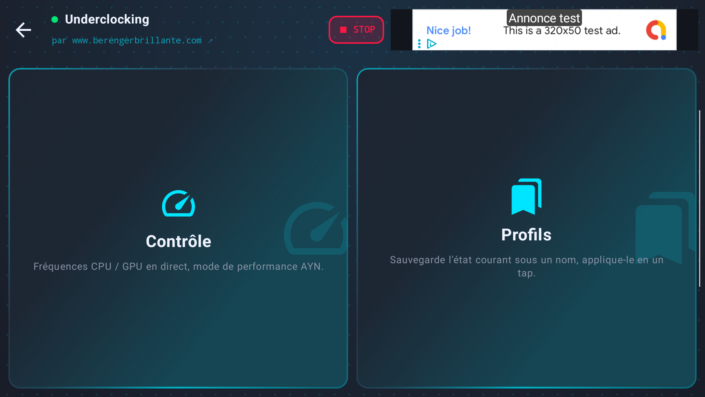Click the AdMob logo in the banner
This screenshot has height=397, width=705.
point(656,30)
